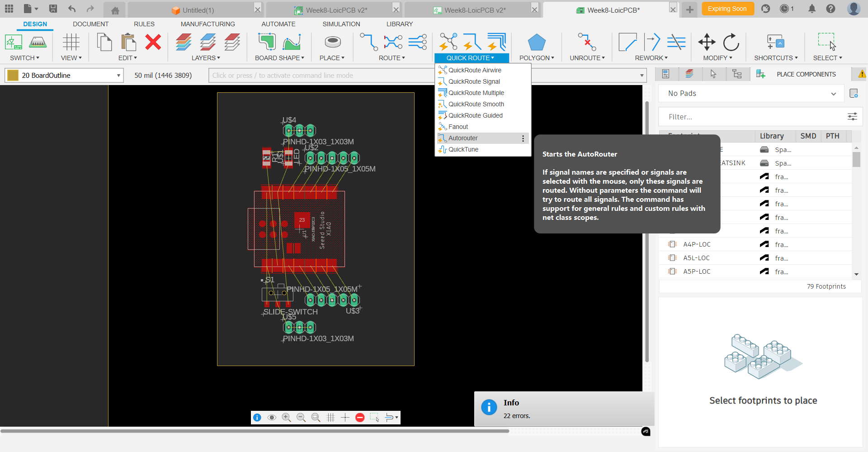Select the A4P-LOC footprint row
Screen dimensions: 868x452
pyautogui.click(x=697, y=244)
